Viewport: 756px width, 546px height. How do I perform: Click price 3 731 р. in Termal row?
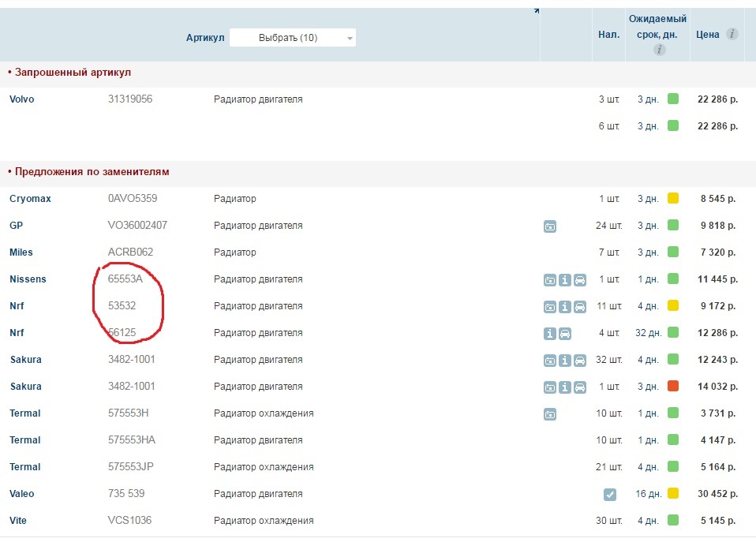[x=718, y=413]
